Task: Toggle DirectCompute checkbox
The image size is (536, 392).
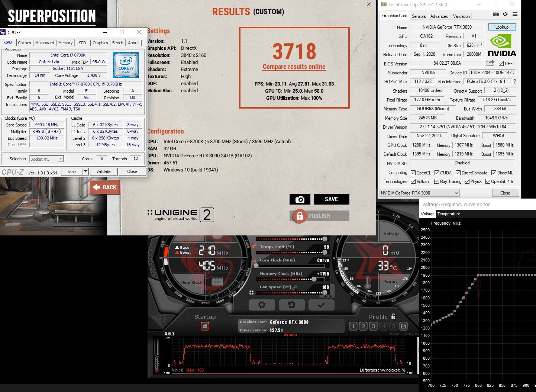Action: coord(458,173)
